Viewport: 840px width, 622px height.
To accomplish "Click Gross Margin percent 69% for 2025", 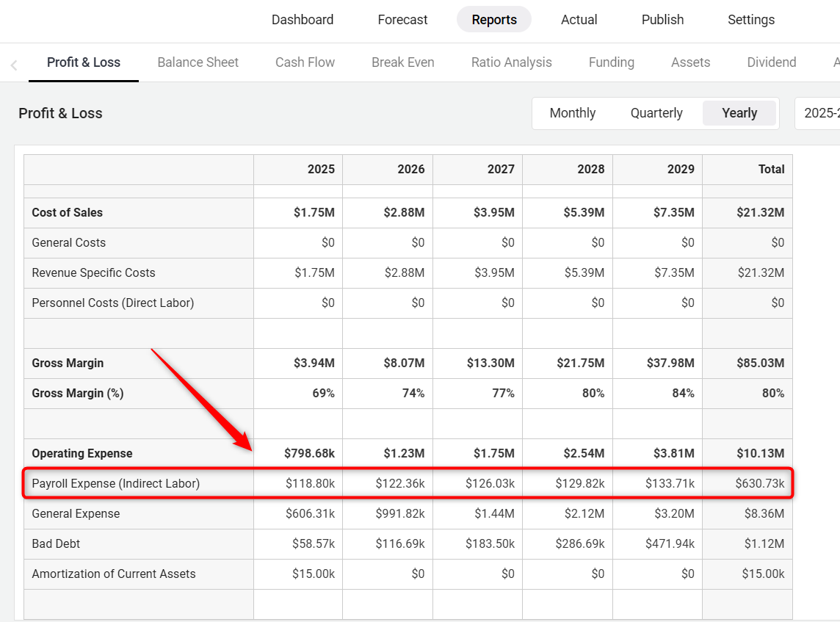I will (324, 393).
